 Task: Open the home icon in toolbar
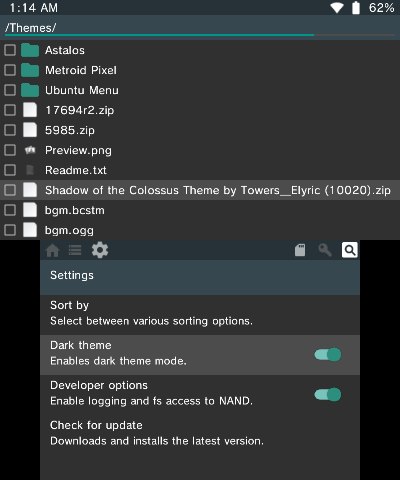pos(53,250)
